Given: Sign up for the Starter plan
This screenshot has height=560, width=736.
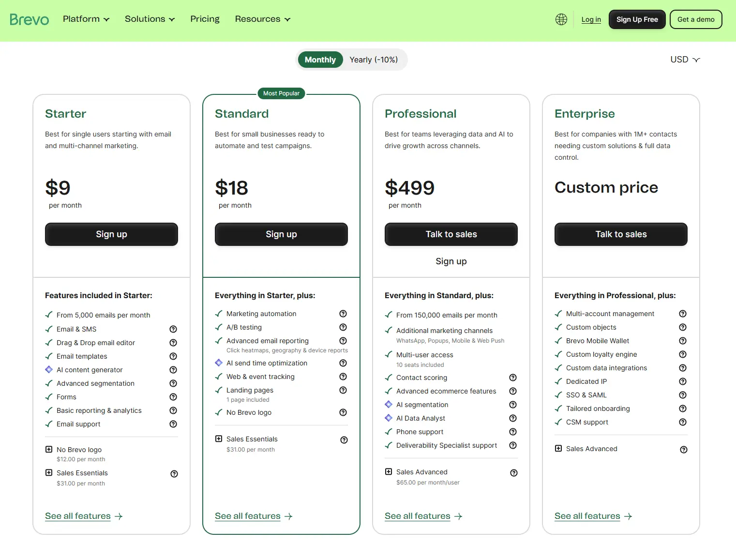Looking at the screenshot, I should [x=111, y=234].
